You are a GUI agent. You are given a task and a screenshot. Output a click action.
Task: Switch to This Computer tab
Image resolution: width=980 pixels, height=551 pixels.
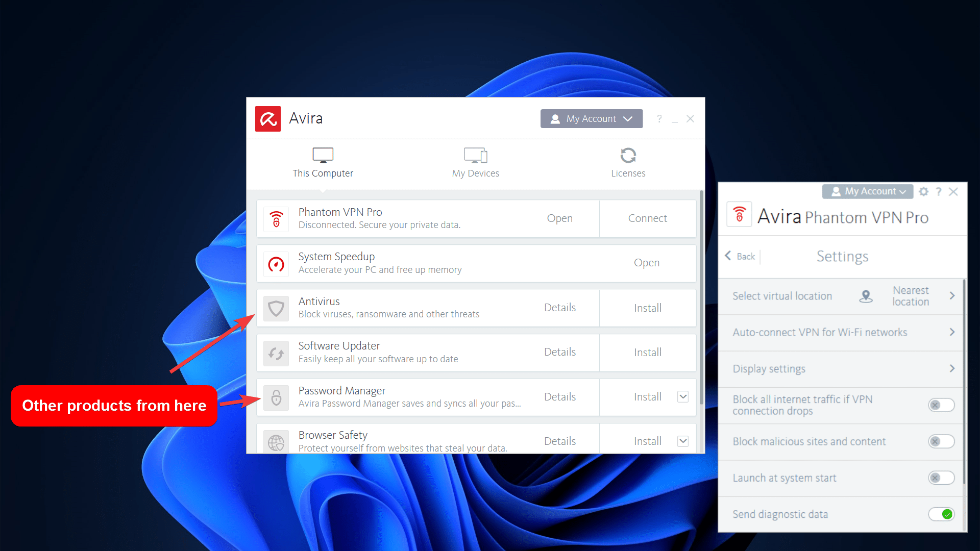point(323,163)
